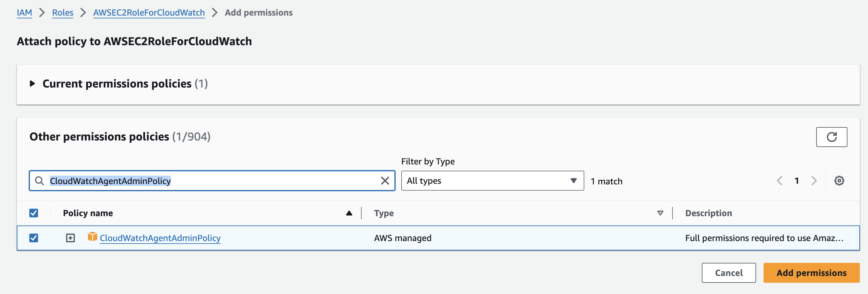Click the search magnifier icon

click(39, 181)
